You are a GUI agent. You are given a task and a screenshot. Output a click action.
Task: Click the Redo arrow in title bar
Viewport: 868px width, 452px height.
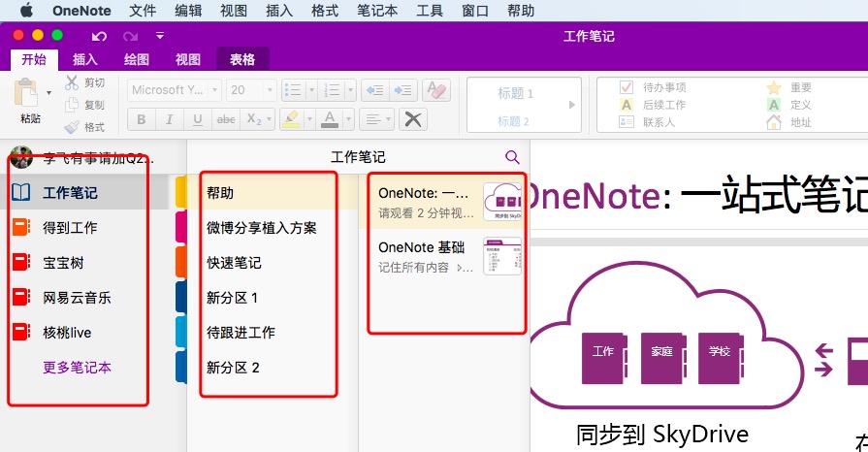click(x=131, y=37)
